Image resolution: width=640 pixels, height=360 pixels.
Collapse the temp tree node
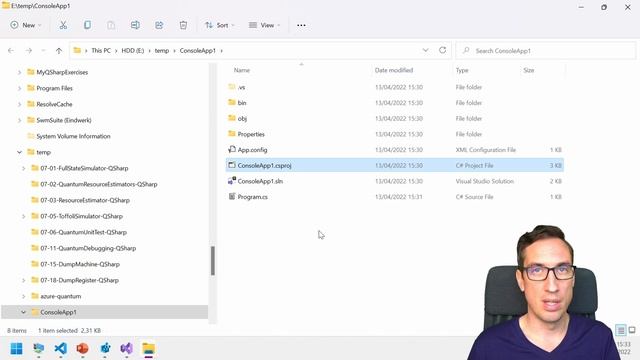19,152
